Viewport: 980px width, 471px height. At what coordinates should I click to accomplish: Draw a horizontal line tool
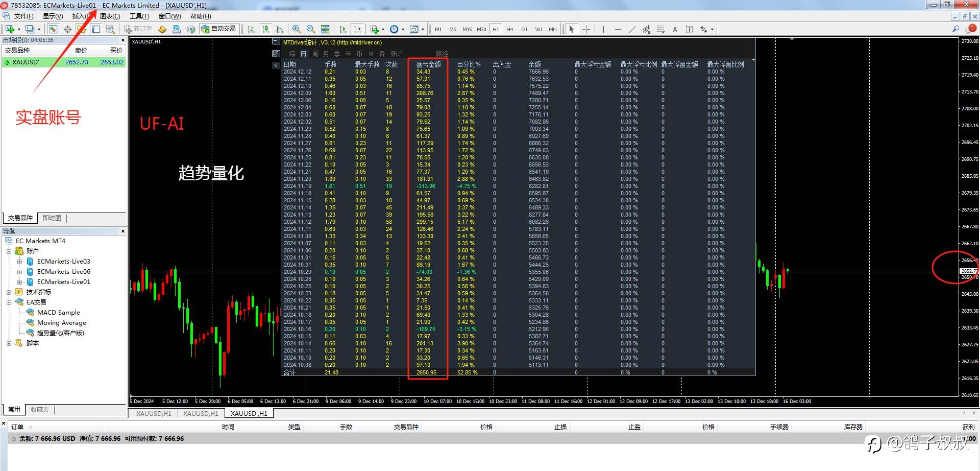[x=618, y=29]
